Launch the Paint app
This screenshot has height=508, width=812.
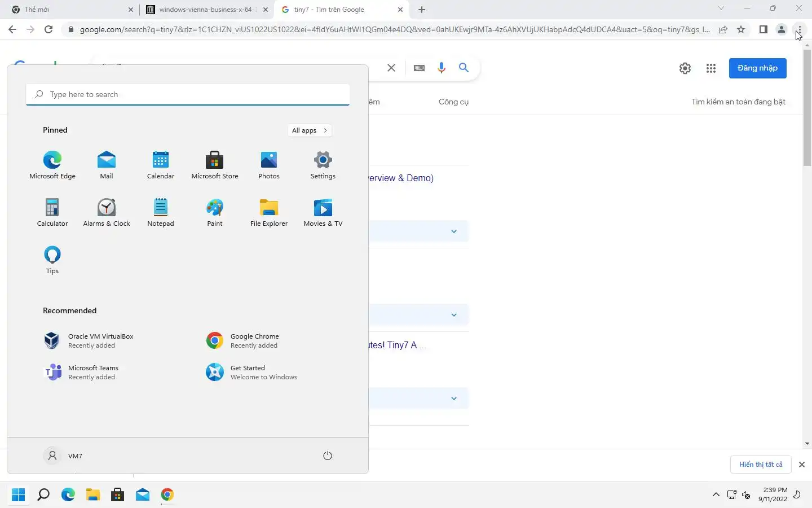point(215,212)
